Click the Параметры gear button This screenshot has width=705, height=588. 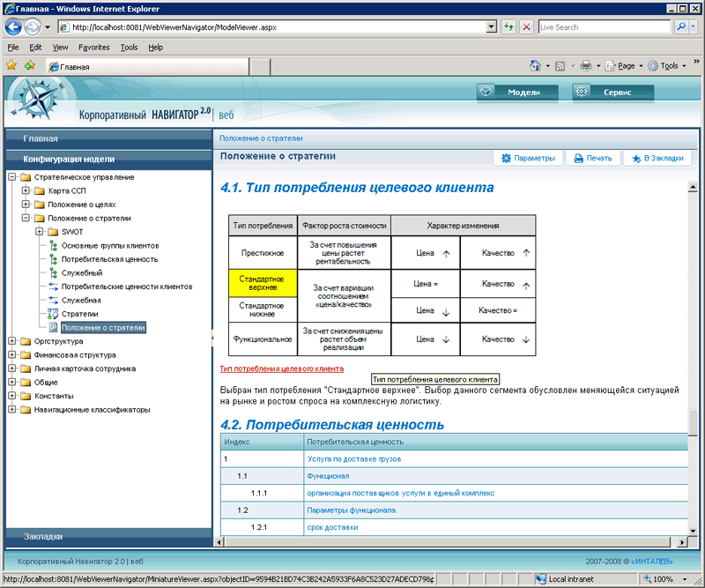528,158
